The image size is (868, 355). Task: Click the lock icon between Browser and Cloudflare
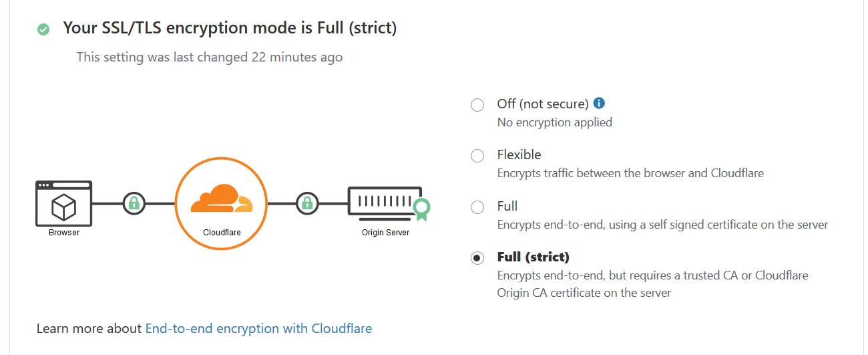click(x=134, y=203)
